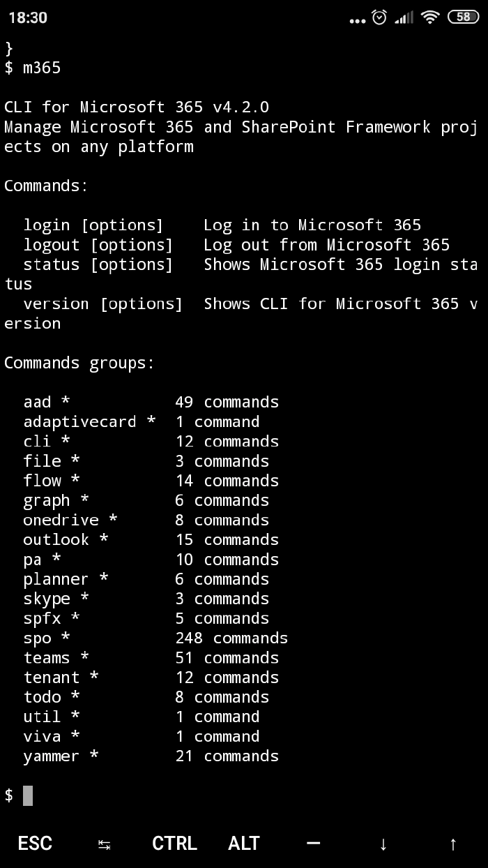Toggle the CTRL modifier key
Screen dimensions: 488x868
174,843
